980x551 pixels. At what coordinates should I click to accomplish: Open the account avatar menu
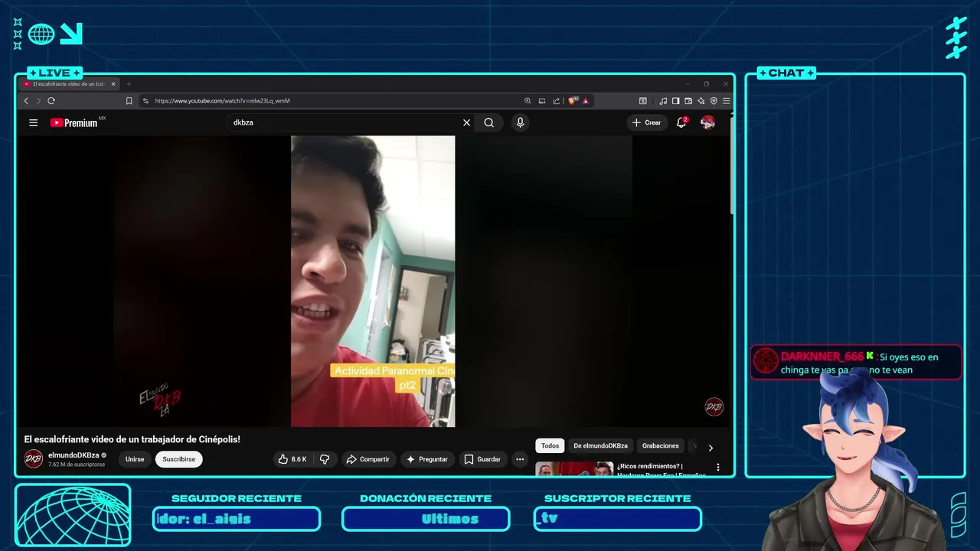coord(708,122)
